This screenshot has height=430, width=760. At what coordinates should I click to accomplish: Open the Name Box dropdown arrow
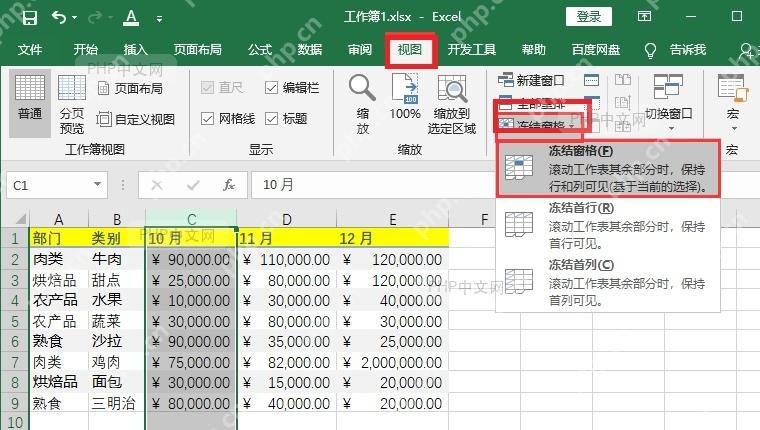pos(97,185)
